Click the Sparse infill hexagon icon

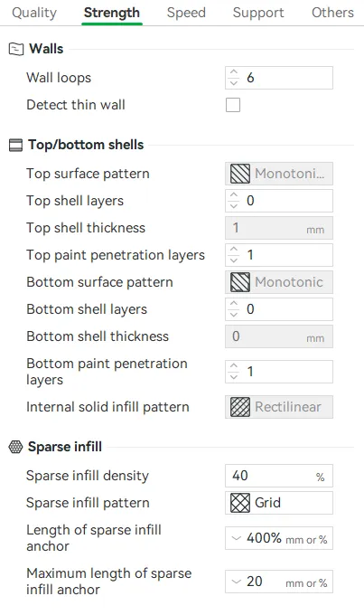(x=15, y=447)
